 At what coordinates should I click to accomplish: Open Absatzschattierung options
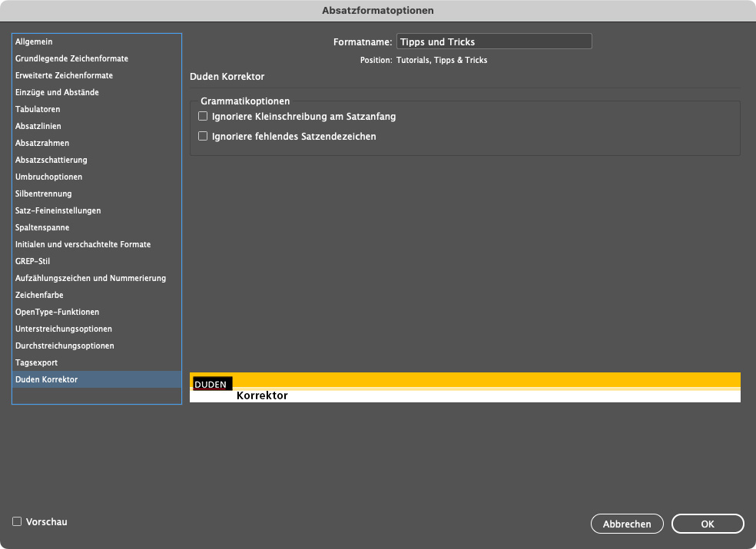coord(97,160)
